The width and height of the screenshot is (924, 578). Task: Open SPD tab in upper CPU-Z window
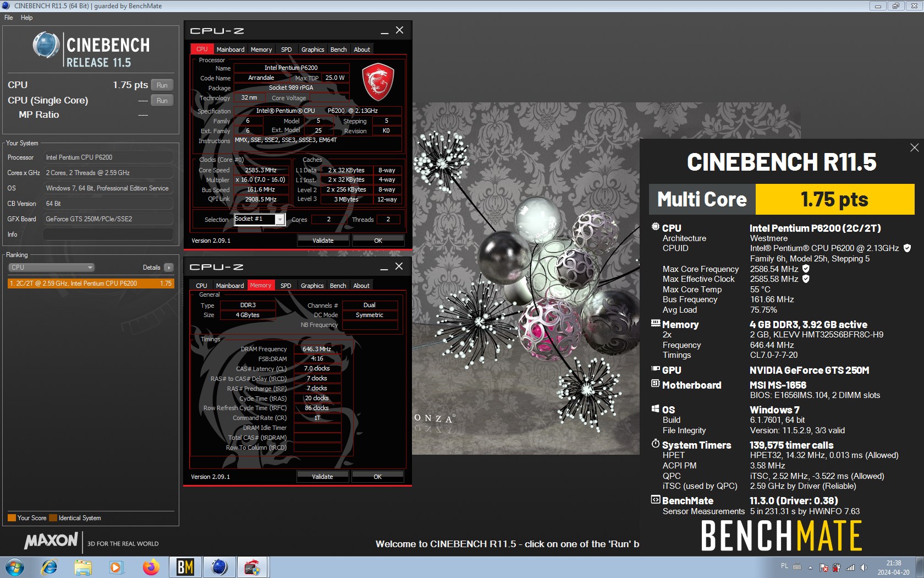pos(287,50)
